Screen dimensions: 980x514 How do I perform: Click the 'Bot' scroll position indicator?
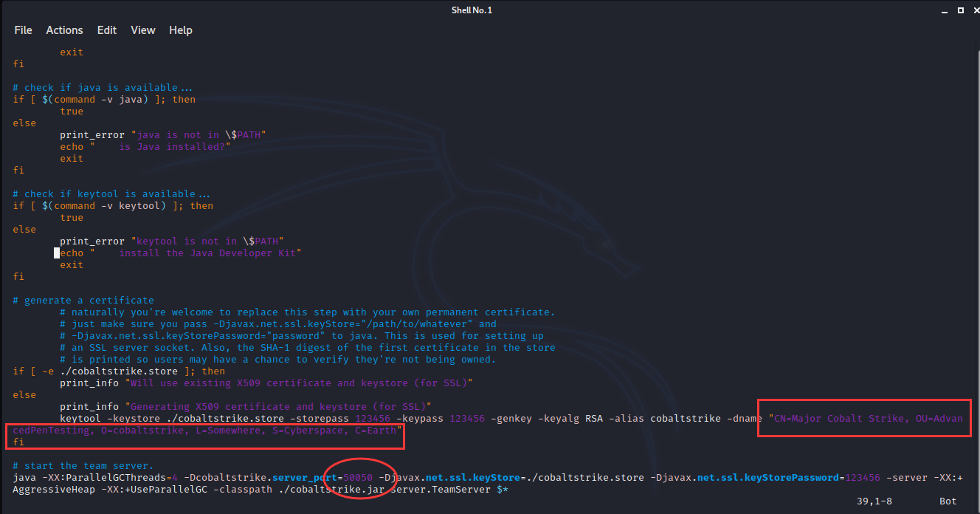pyautogui.click(x=948, y=501)
